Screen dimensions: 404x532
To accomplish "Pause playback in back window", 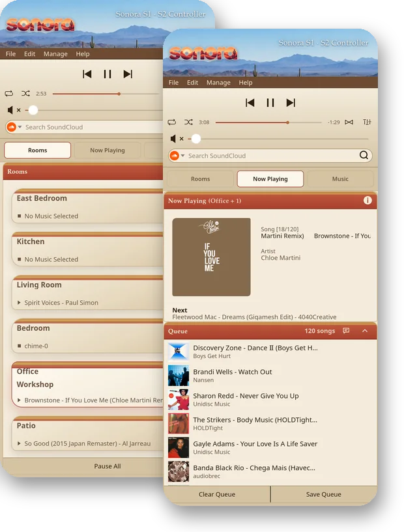I will point(108,74).
